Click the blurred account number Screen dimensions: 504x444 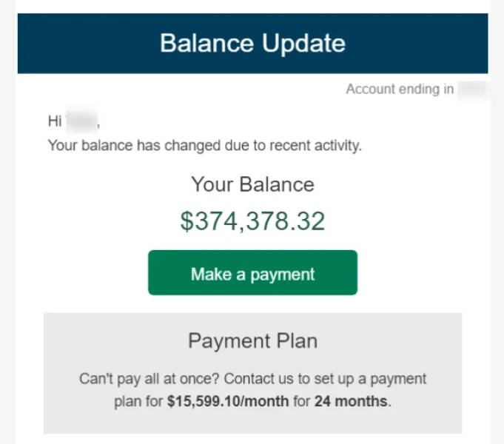(x=471, y=90)
